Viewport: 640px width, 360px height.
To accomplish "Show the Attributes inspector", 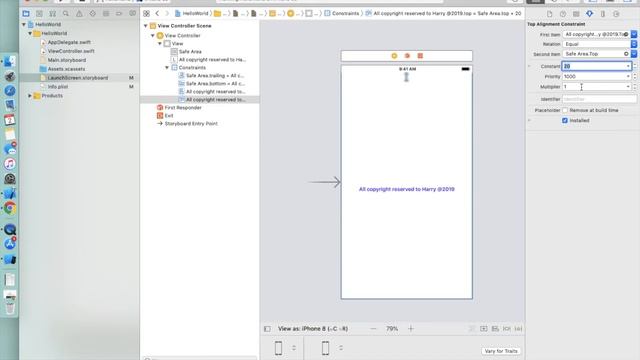I will 589,14.
